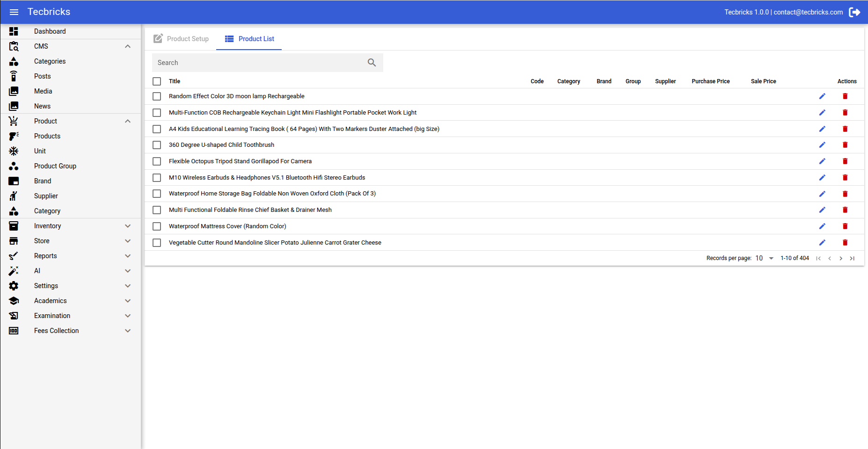Edit the Vegetable Cutter Round Mandoline Slicer row
868x449 pixels.
tap(822, 243)
